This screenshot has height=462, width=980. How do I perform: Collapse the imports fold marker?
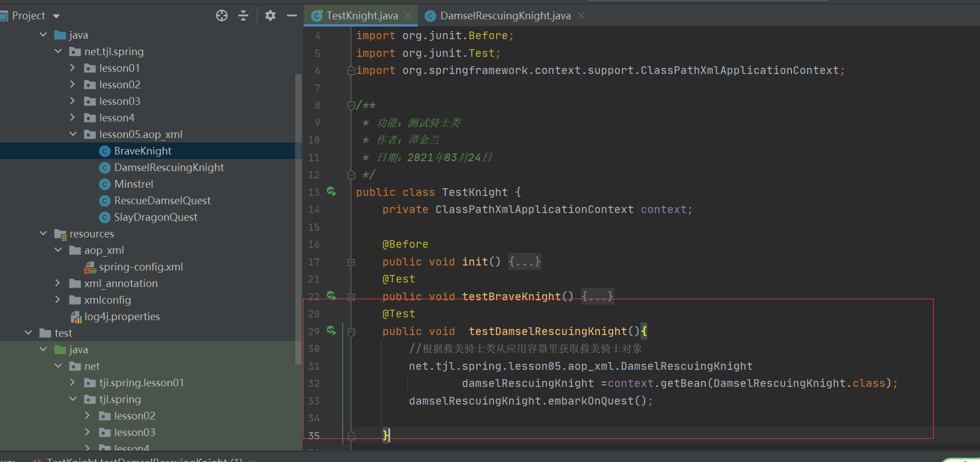tap(351, 71)
